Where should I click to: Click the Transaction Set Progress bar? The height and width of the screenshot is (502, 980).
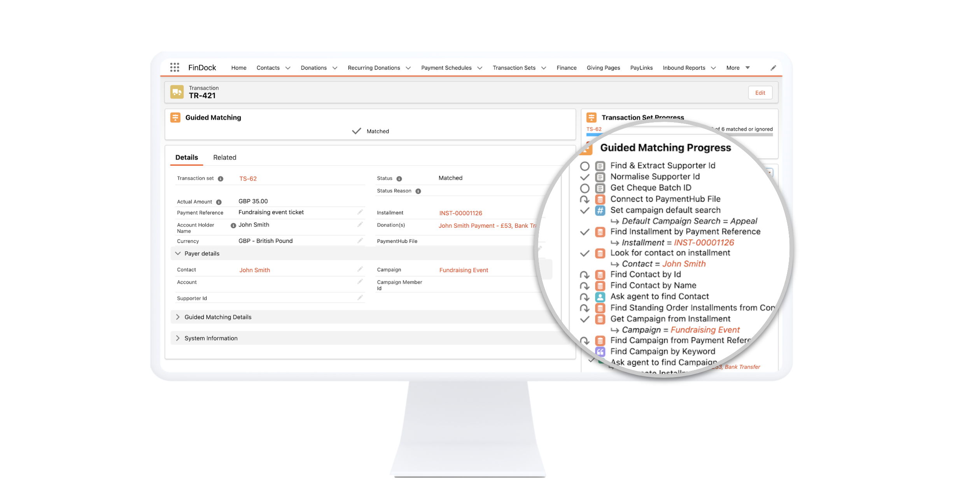(679, 135)
